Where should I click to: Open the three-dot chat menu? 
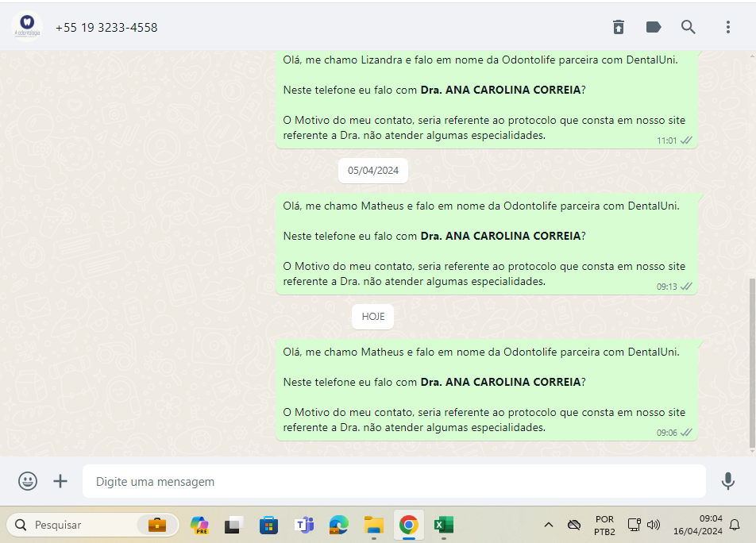(728, 27)
